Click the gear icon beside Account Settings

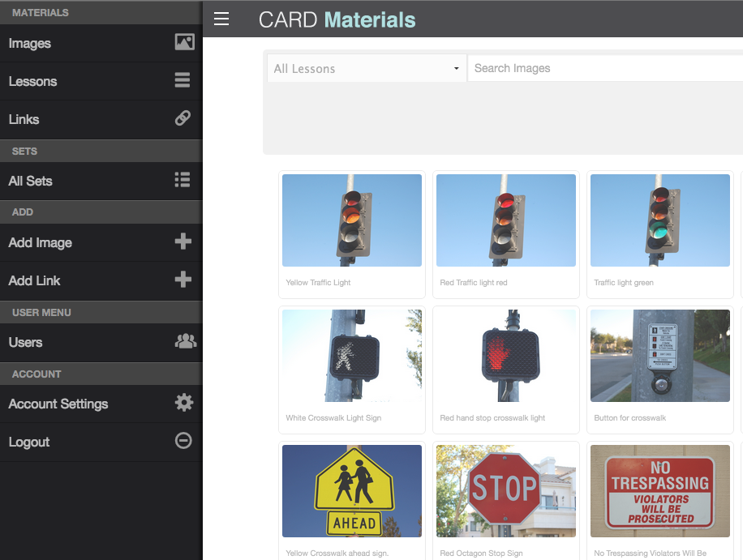(184, 403)
